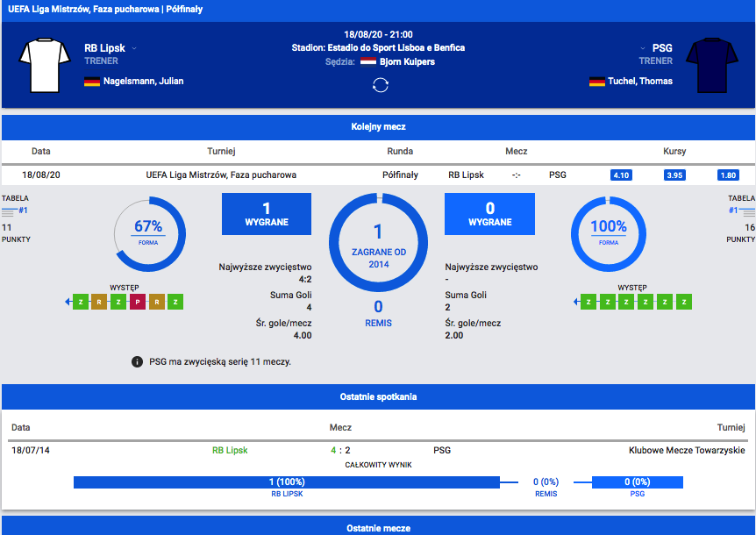Click the Ostatnie spotkania section header
The height and width of the screenshot is (535, 756).
click(378, 396)
